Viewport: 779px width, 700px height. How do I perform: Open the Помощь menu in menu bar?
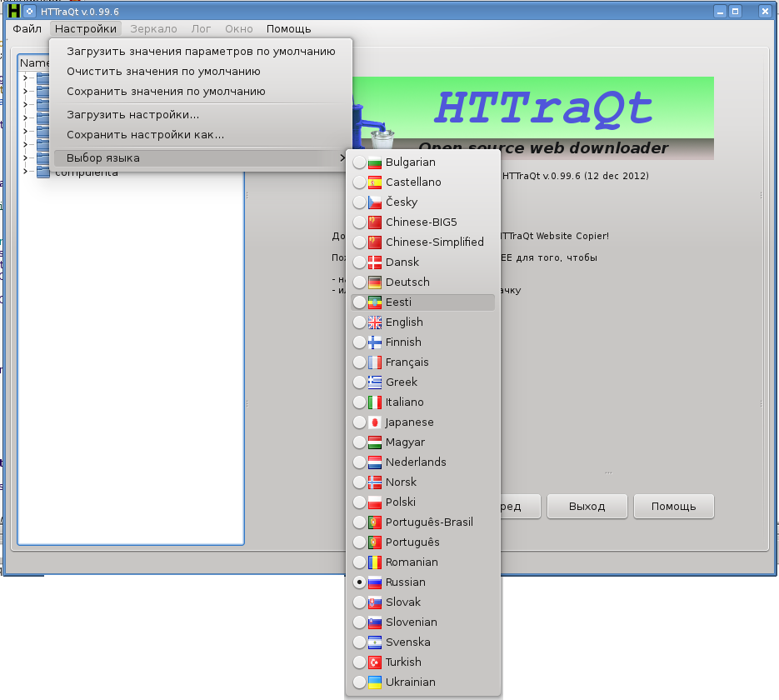point(288,29)
